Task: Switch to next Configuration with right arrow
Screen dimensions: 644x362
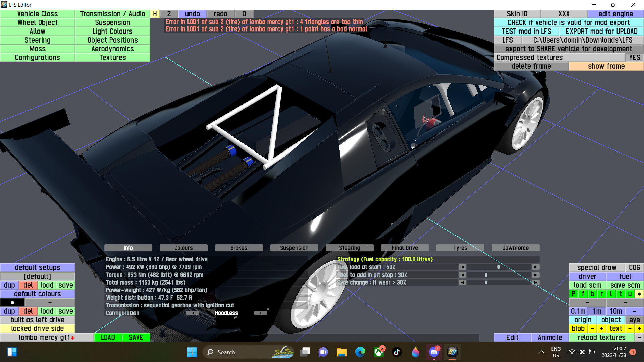Action: pos(260,313)
